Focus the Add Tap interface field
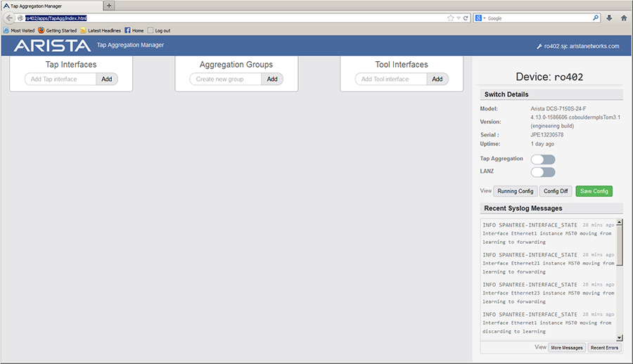Viewport: 633px width, 364px height. [60, 79]
